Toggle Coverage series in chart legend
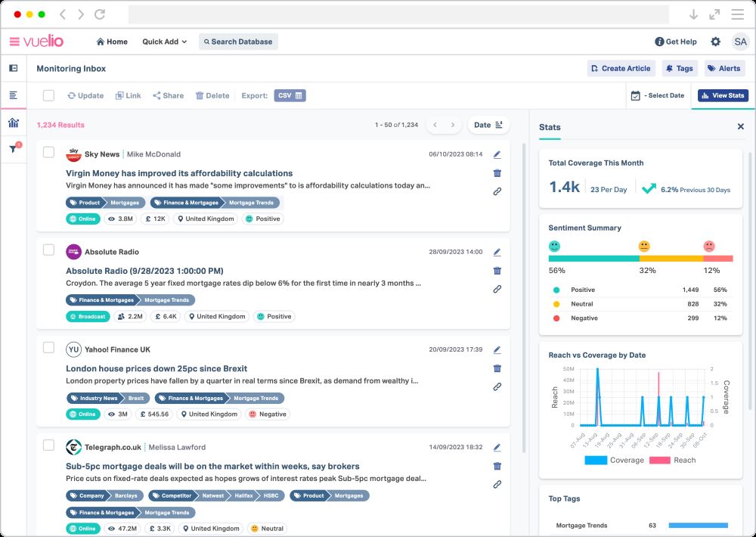756x537 pixels. click(614, 461)
